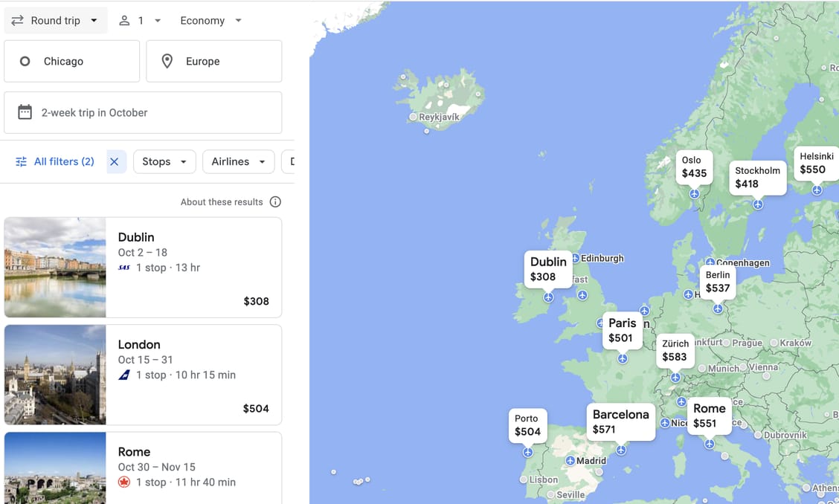The image size is (839, 504).
Task: Open the Economy class dropdown
Action: (x=211, y=21)
